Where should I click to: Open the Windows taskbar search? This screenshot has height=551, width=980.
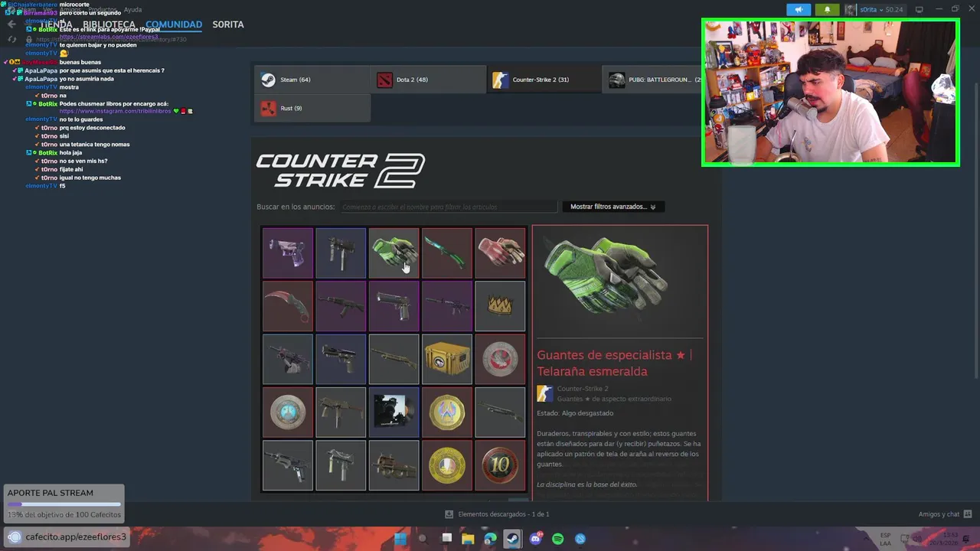423,539
